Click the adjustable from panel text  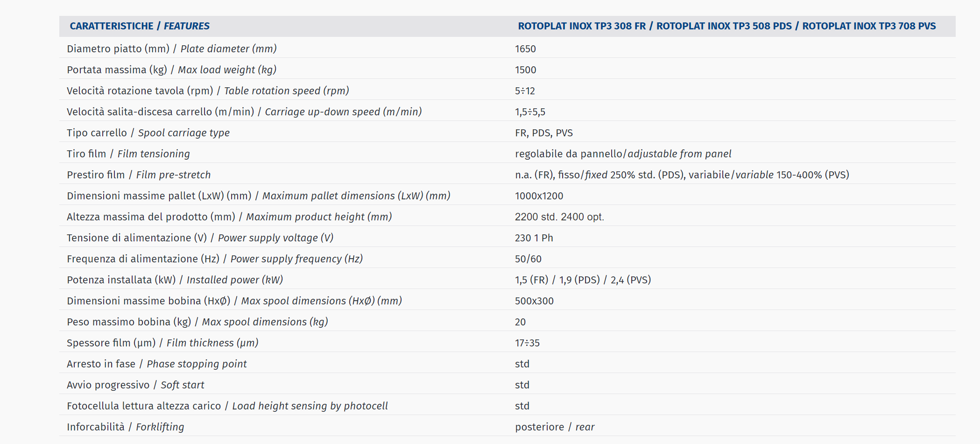point(679,154)
